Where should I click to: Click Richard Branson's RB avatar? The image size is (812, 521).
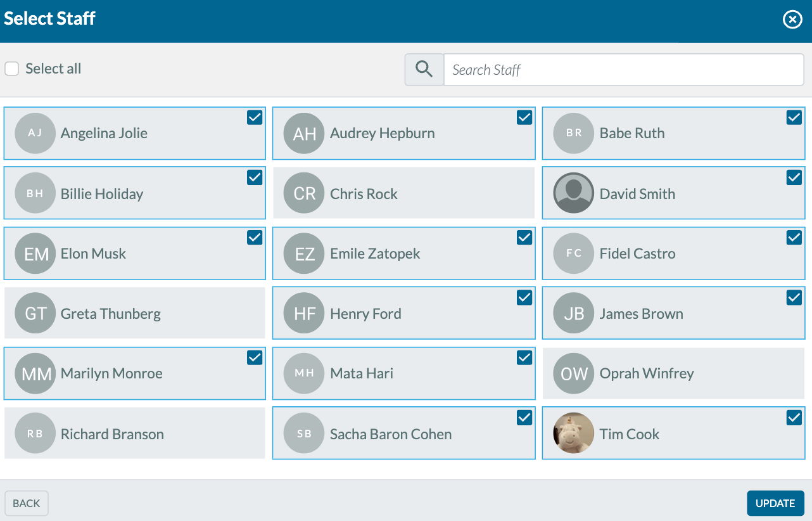(x=35, y=434)
